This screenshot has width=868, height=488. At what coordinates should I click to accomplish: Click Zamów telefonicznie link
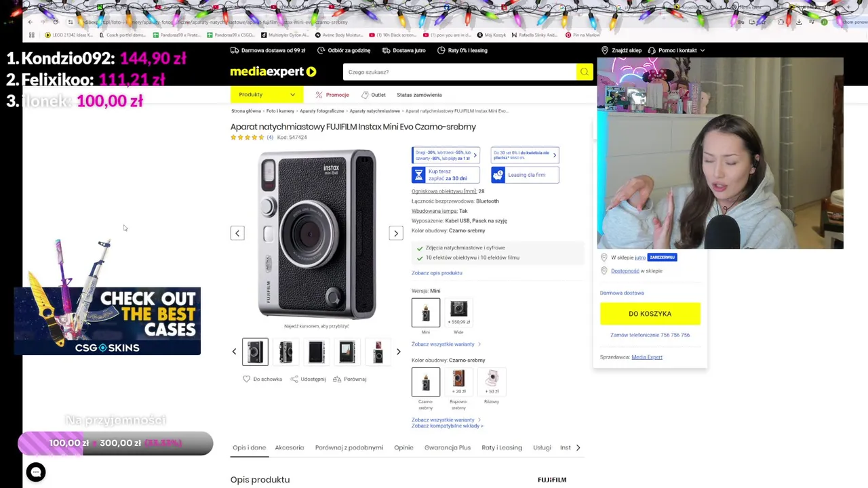[650, 335]
